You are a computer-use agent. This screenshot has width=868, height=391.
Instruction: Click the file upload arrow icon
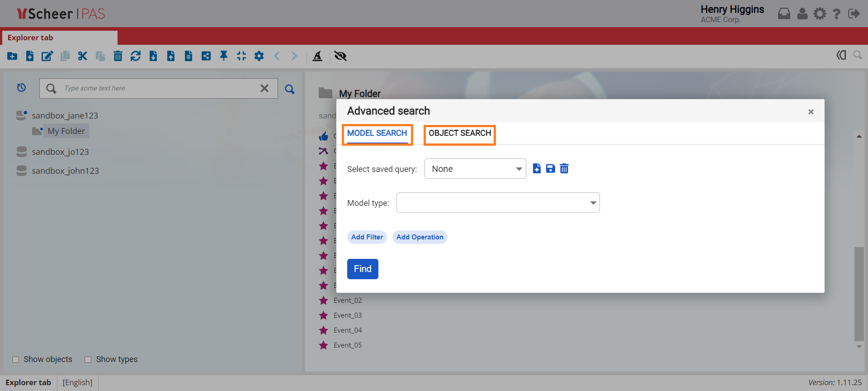(x=171, y=56)
